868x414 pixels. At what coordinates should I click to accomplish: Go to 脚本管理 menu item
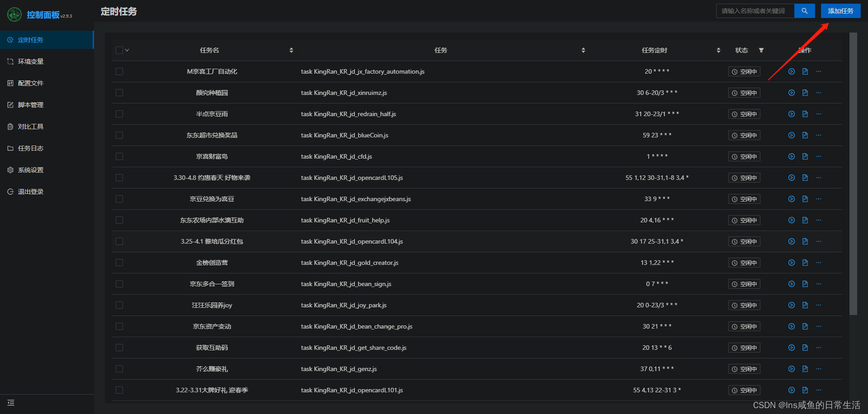[x=31, y=105]
